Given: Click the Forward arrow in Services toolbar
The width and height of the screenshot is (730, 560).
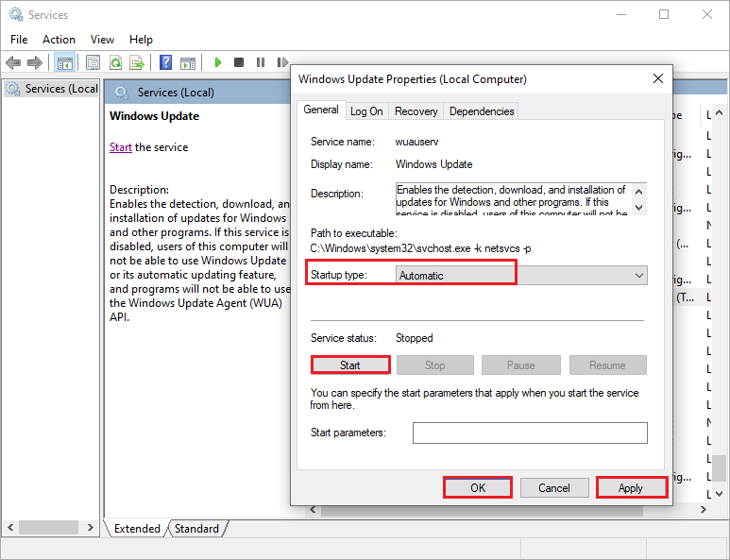Looking at the screenshot, I should [35, 62].
